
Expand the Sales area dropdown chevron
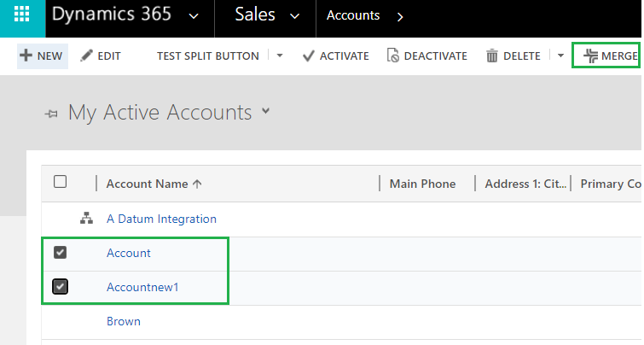point(294,16)
